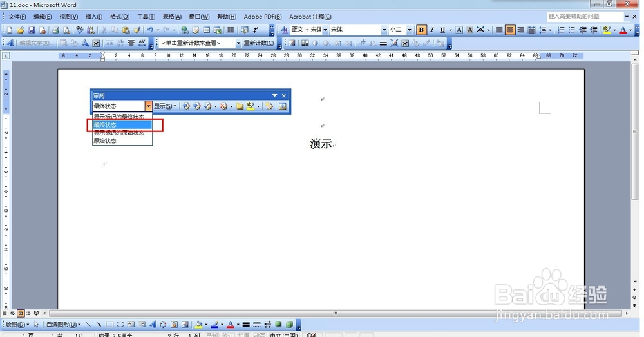644x337 pixels.
Task: Show or hide paragraph formatting marks
Action: [x=256, y=30]
